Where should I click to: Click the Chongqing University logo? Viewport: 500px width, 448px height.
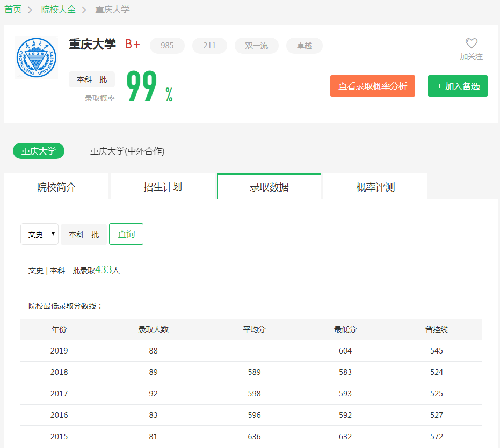click(x=37, y=57)
